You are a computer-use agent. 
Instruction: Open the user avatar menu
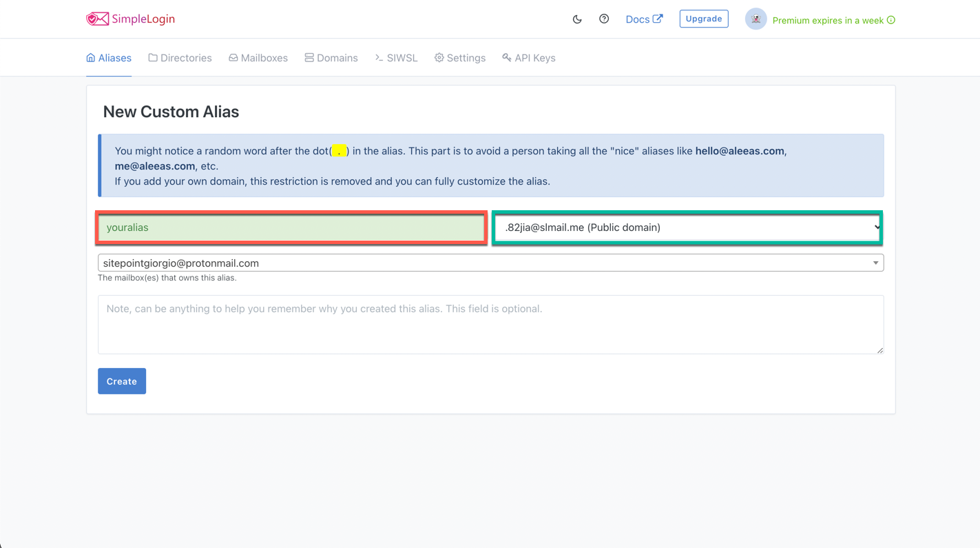click(x=755, y=19)
